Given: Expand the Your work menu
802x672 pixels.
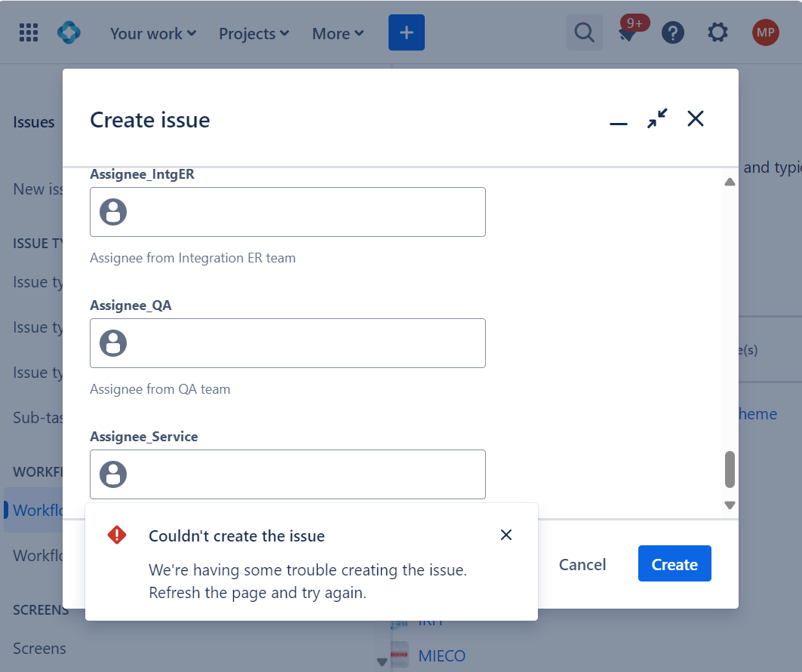Looking at the screenshot, I should (153, 34).
